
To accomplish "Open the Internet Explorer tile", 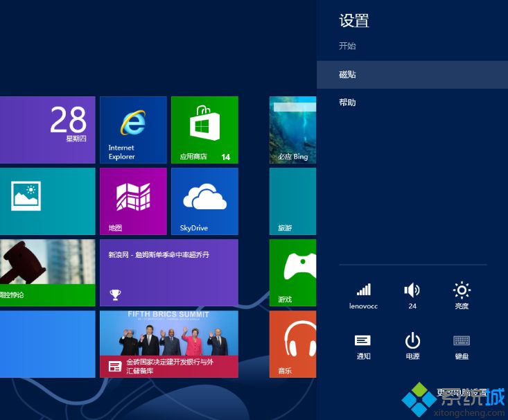I will tap(133, 130).
